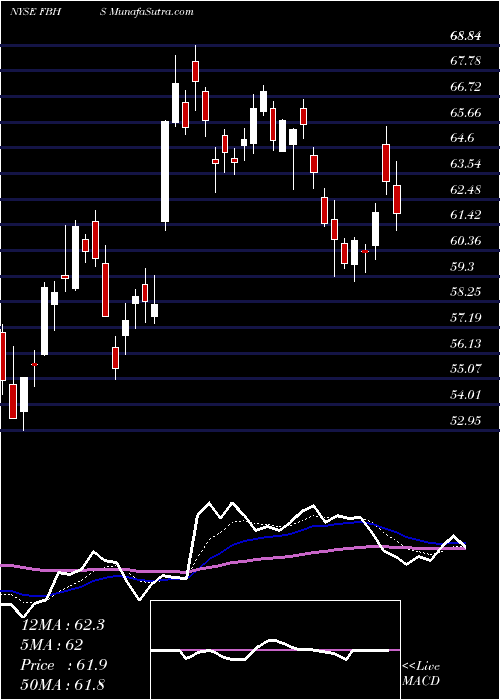Select the 56.13 price level label
This screenshot has height=700, width=500.
point(466,344)
